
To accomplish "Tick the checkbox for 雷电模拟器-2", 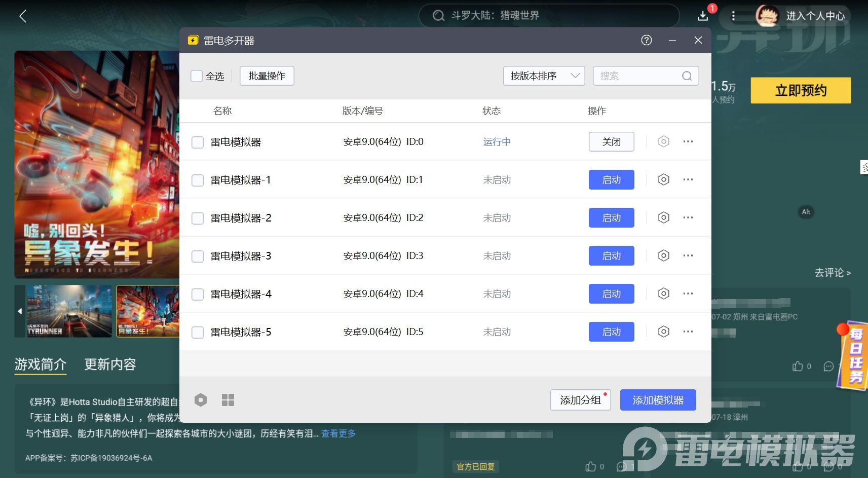I will 198,218.
